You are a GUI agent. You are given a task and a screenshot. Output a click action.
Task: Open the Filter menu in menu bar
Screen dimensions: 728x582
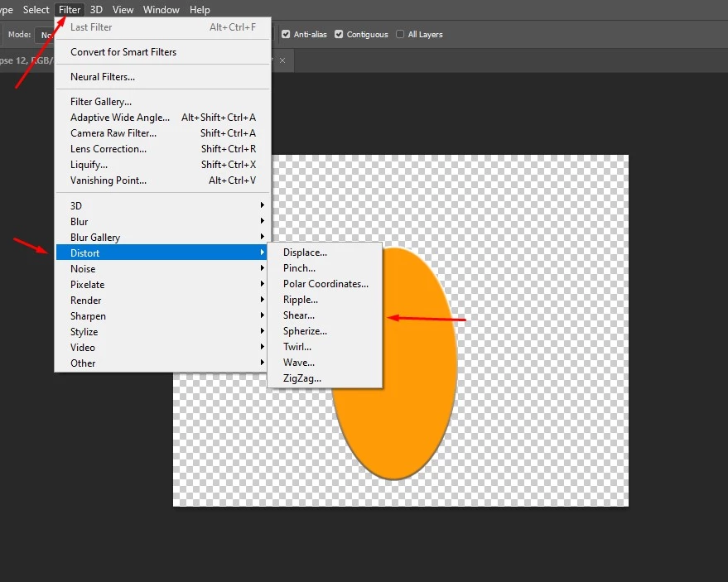click(x=70, y=10)
